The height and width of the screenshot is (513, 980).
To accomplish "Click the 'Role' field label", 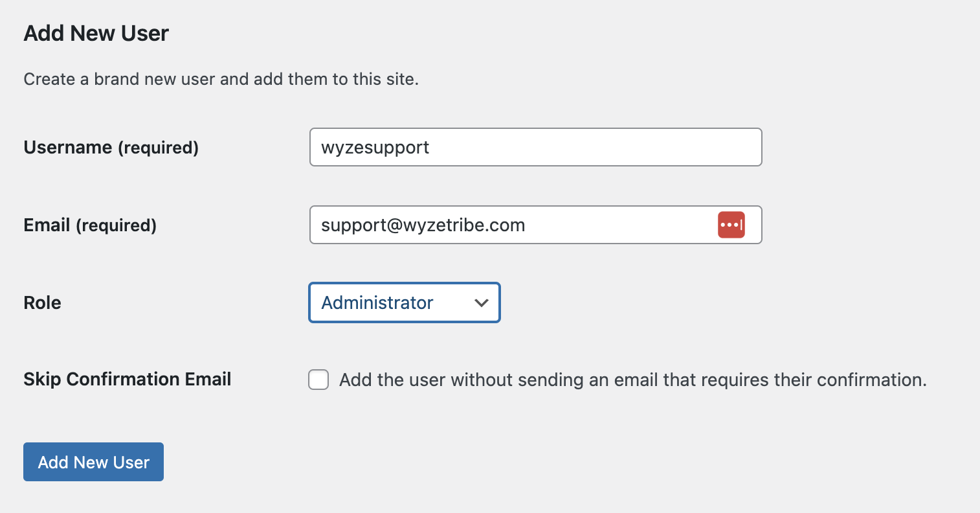I will (x=42, y=302).
